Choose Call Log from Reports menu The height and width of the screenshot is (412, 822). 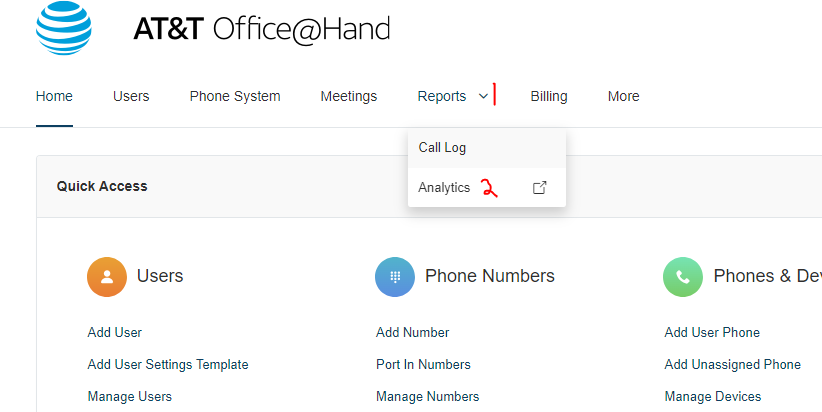click(486, 148)
